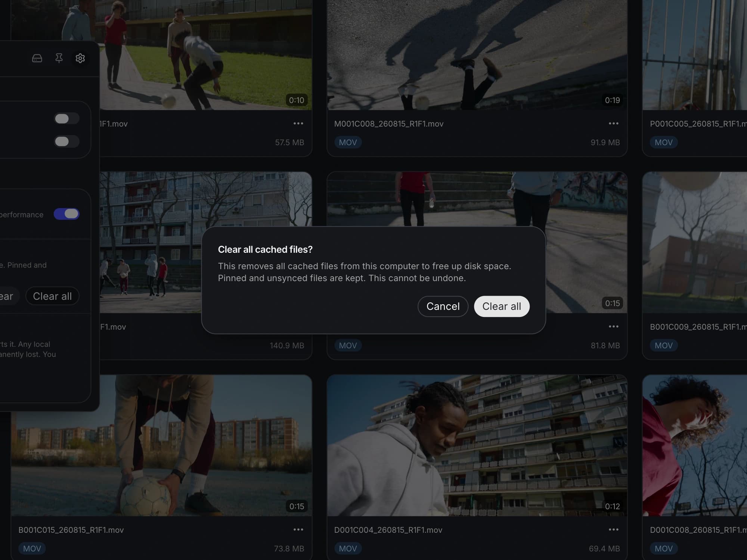Click the B001C009_260815_R1F1 file name
This screenshot has width=747, height=560.
tap(698, 327)
